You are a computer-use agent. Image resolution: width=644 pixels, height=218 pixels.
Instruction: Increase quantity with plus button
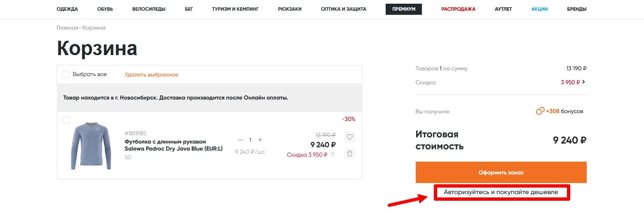(260, 140)
